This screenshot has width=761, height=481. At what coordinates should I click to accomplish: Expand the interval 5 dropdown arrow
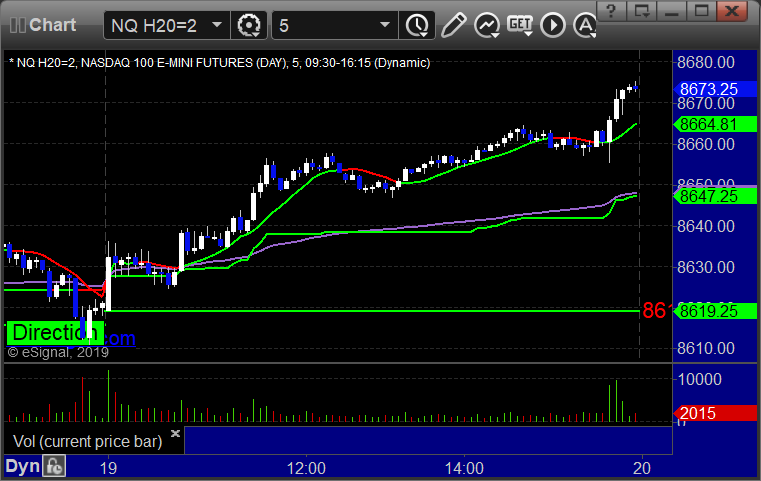(385, 25)
